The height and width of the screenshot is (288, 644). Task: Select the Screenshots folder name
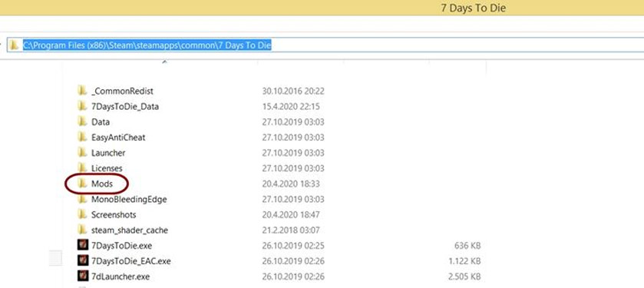pyautogui.click(x=114, y=215)
